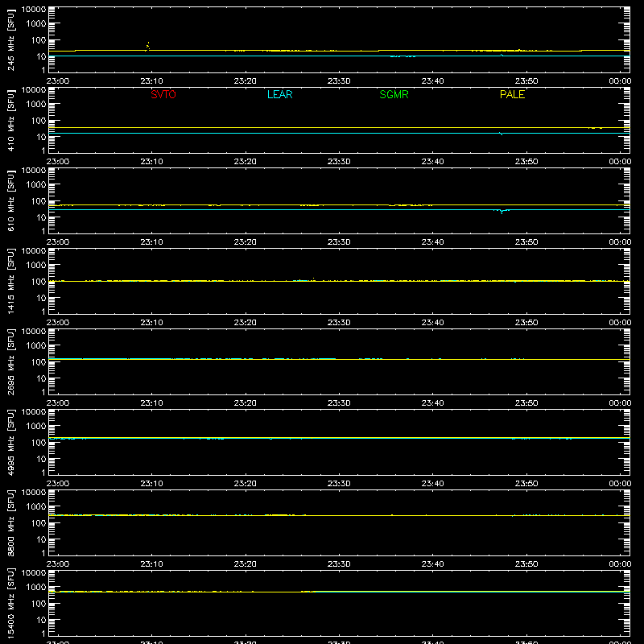Viewport: 644px width, 644px height.
Task: Click the red SVTO legend label
Action: [163, 94]
